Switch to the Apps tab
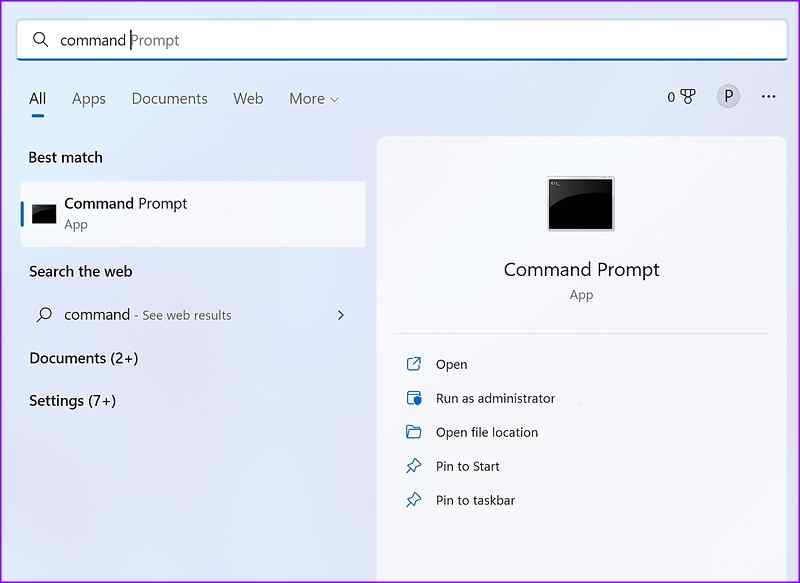The height and width of the screenshot is (583, 800). pyautogui.click(x=89, y=98)
